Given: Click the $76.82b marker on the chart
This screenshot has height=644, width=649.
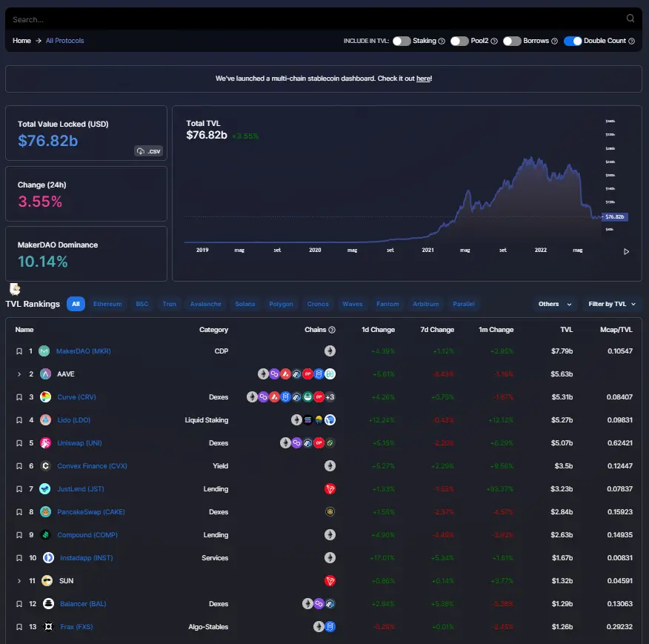Looking at the screenshot, I should click(615, 217).
